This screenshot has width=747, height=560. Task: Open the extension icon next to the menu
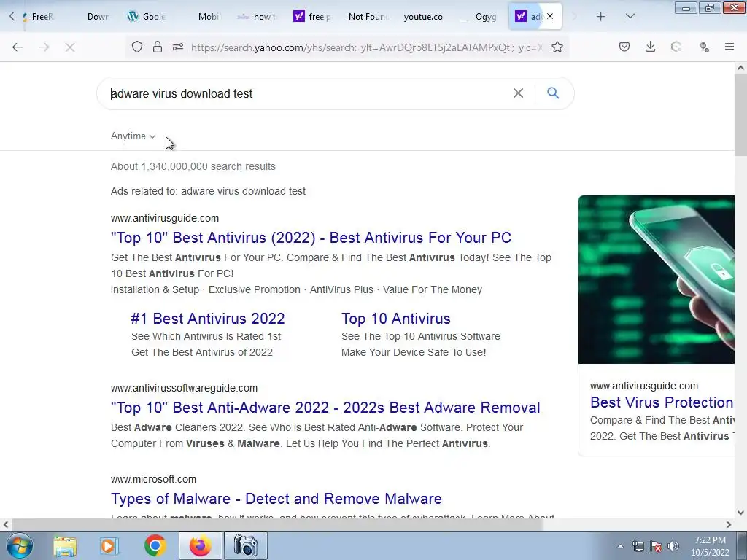click(x=704, y=47)
